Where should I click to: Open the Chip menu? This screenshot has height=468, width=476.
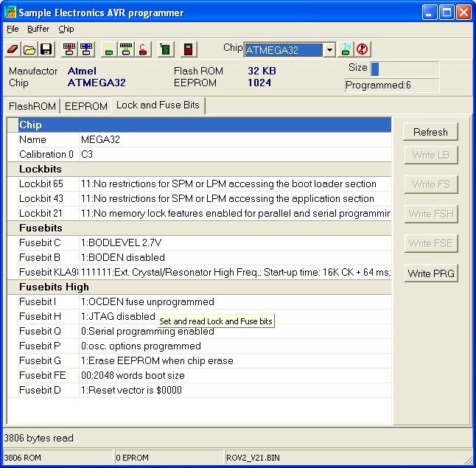(66, 29)
